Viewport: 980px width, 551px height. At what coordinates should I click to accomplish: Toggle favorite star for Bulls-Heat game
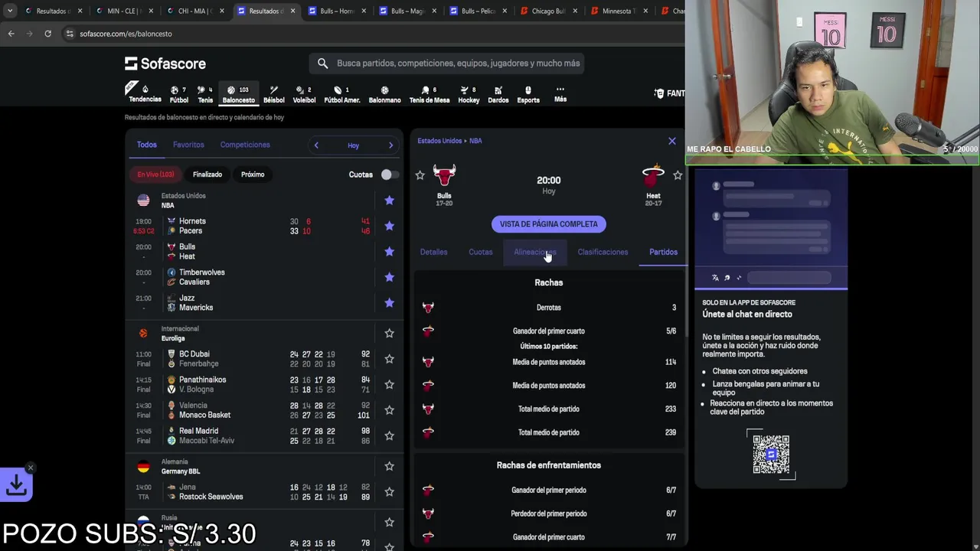[389, 252]
